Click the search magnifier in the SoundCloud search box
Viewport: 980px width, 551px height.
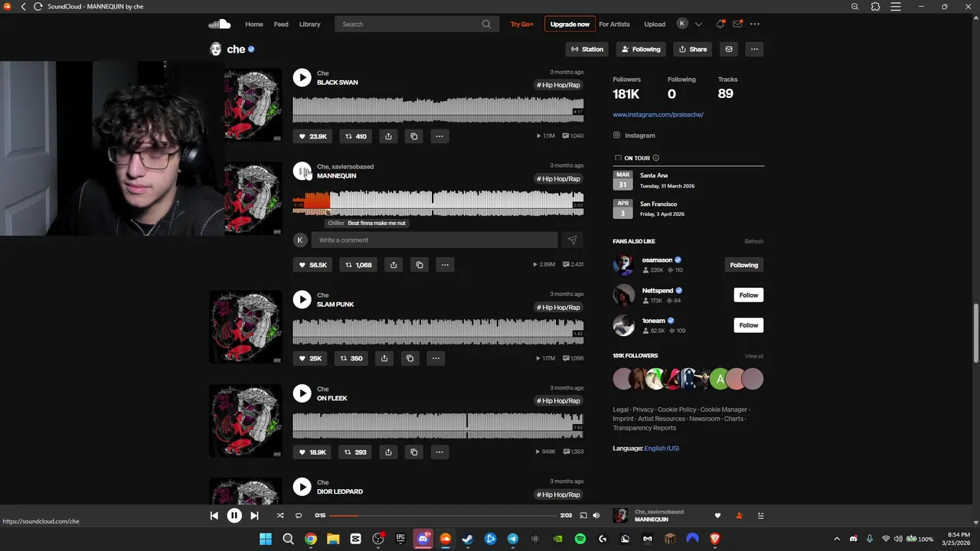point(486,24)
